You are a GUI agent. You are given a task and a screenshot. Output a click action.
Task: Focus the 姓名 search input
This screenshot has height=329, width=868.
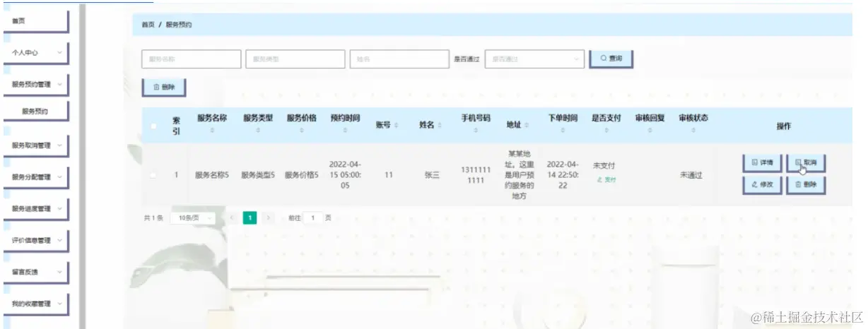(399, 59)
